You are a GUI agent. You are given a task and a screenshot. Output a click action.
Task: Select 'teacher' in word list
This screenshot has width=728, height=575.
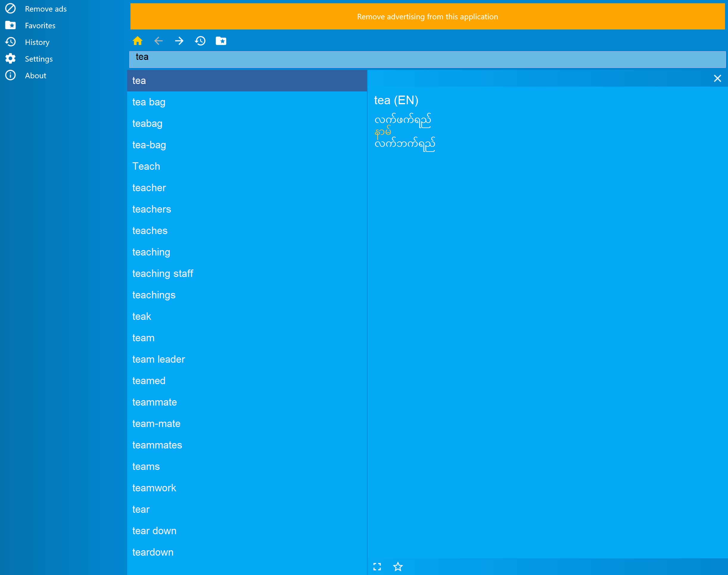(x=149, y=188)
